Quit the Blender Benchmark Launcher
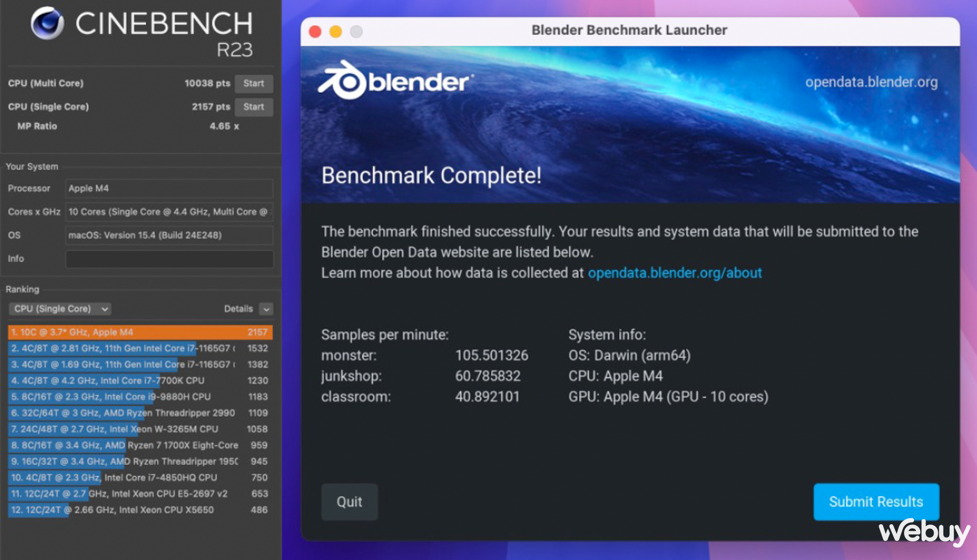977x560 pixels. click(349, 502)
